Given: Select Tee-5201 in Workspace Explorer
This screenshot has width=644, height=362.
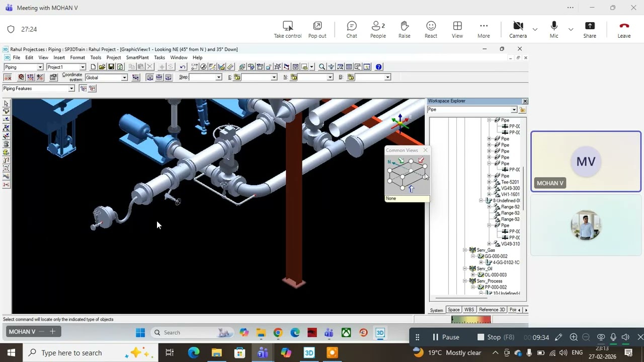Looking at the screenshot, I should (x=510, y=182).
